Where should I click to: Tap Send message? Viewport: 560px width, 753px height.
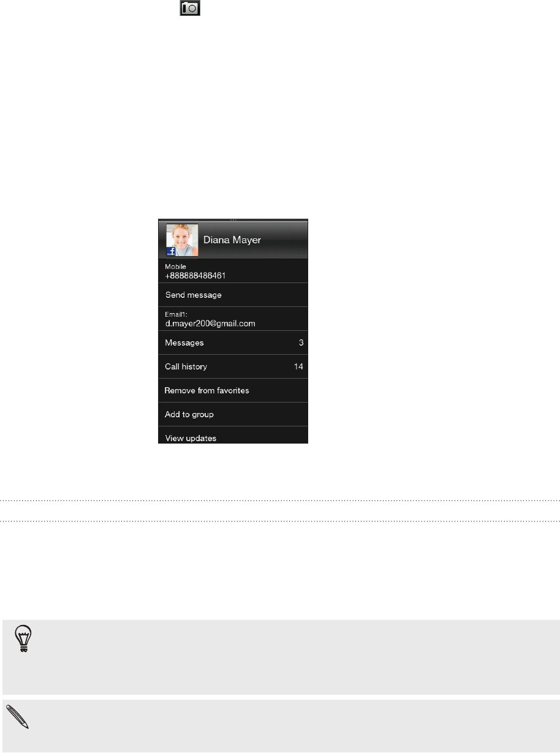click(233, 295)
